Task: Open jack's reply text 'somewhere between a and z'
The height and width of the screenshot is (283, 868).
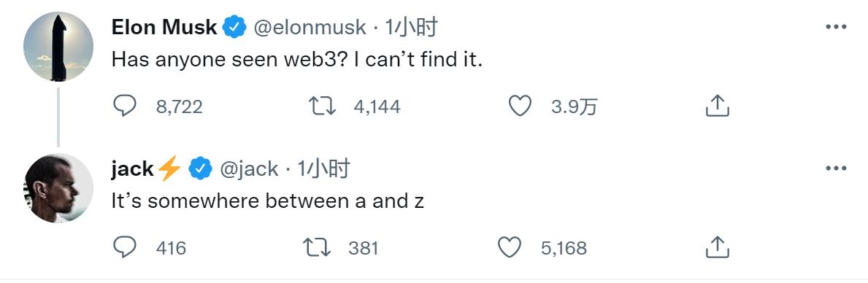Action: [x=285, y=201]
